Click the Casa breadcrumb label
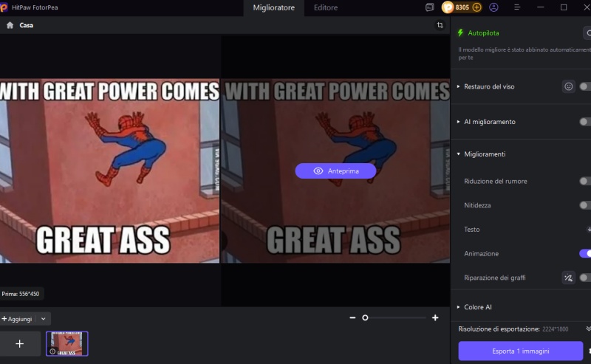 [27, 25]
